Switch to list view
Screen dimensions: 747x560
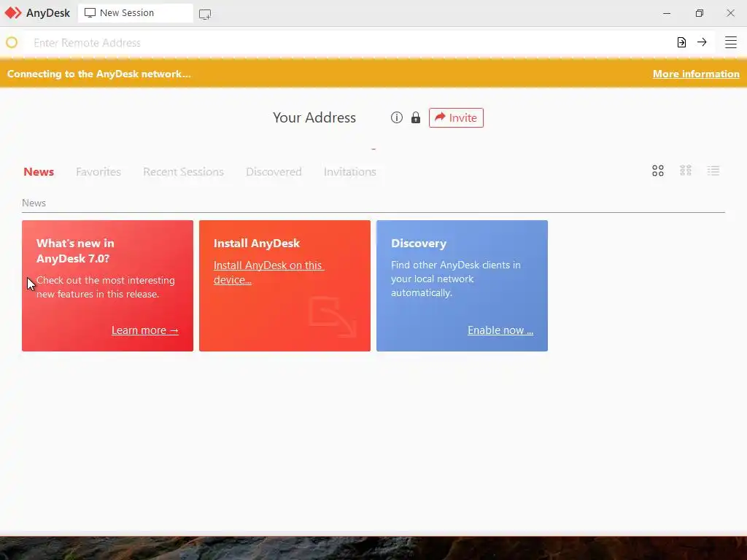pos(713,171)
